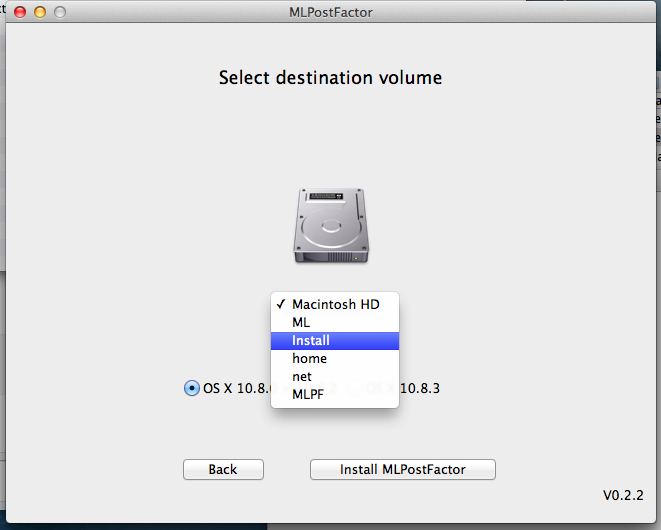Minimize the MLPostFactor window
The height and width of the screenshot is (530, 661).
click(40, 12)
